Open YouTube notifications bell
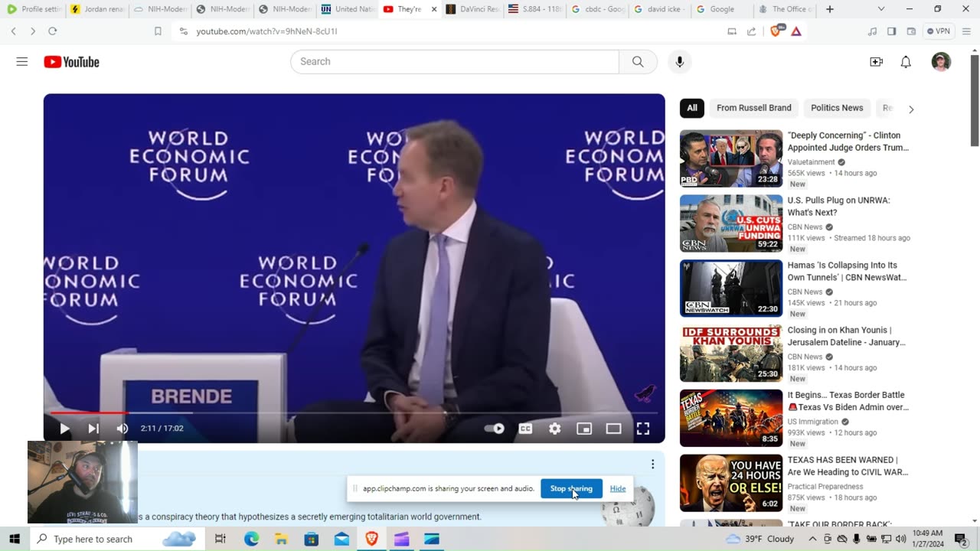This screenshot has width=980, height=551. pos(906,62)
